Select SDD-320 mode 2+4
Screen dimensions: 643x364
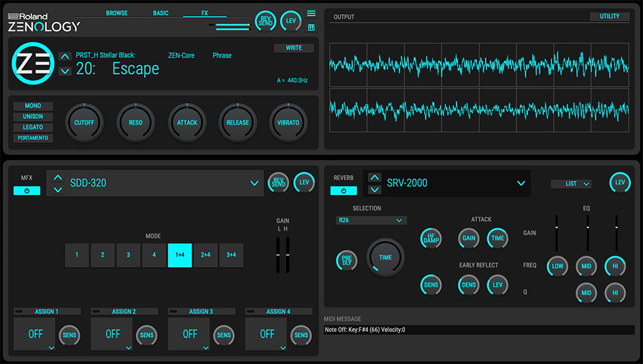click(x=206, y=255)
